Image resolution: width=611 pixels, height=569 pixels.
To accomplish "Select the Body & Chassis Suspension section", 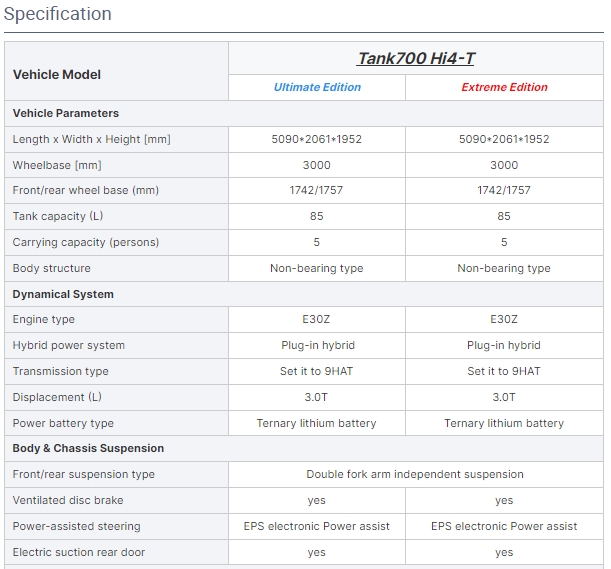I will point(88,448).
